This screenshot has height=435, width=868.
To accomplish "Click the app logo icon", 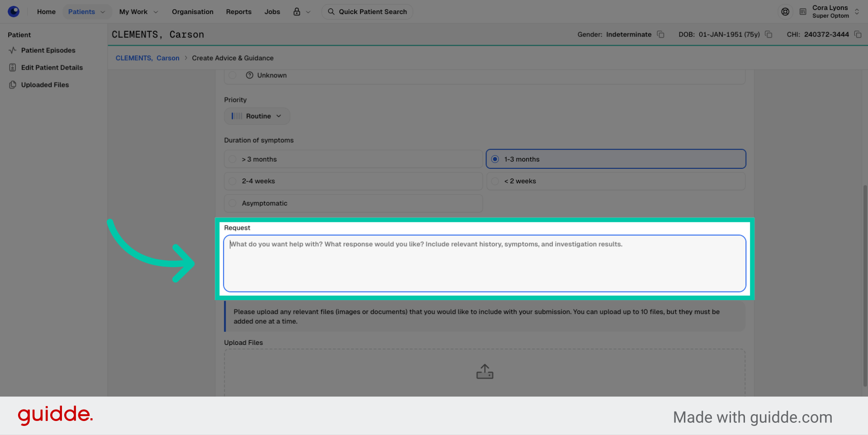I will pyautogui.click(x=14, y=11).
